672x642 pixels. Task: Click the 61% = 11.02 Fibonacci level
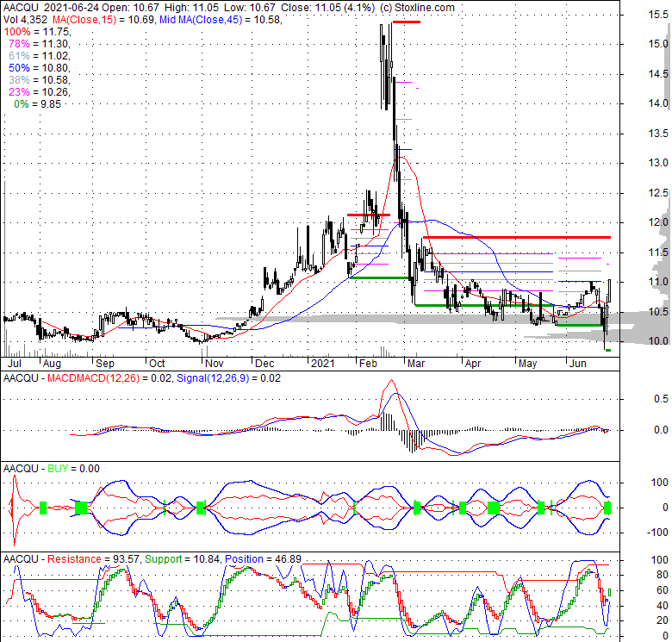[x=39, y=56]
